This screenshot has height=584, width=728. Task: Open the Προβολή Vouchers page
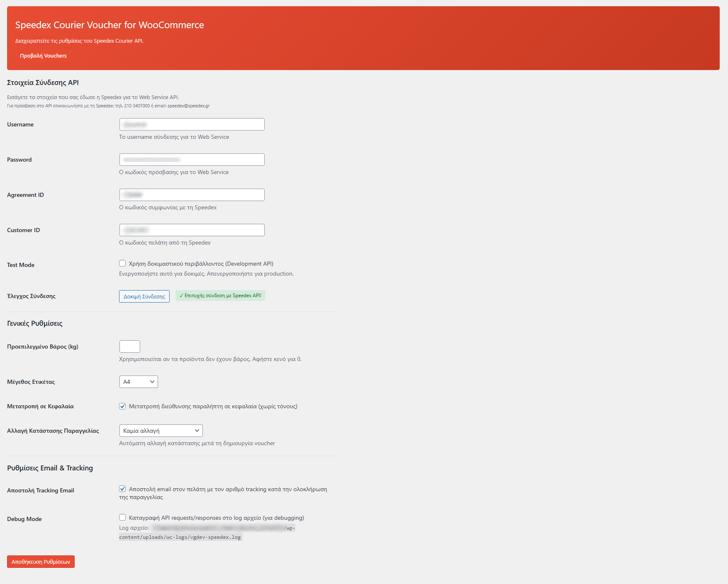tap(43, 56)
